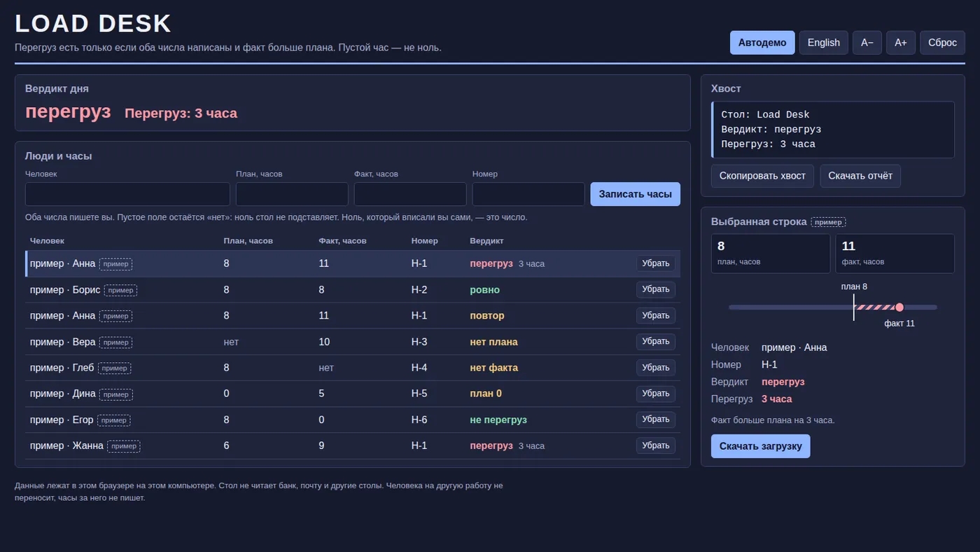
Task: Switch language to English
Action: [824, 43]
